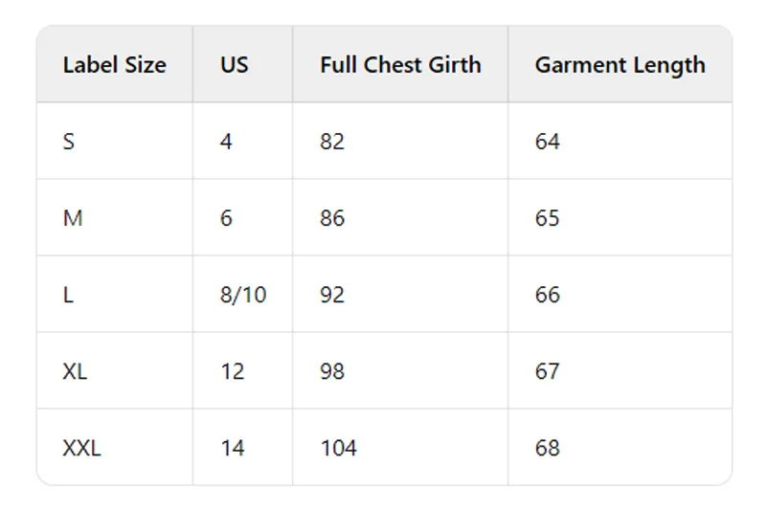The height and width of the screenshot is (532, 766).
Task: Click the XXL label size cell
Action: click(114, 448)
